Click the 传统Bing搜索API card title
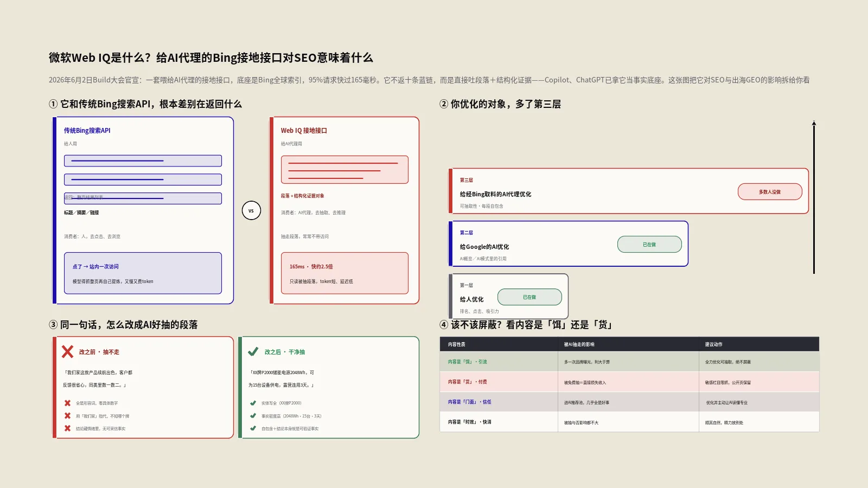The height and width of the screenshot is (488, 868). coord(87,131)
